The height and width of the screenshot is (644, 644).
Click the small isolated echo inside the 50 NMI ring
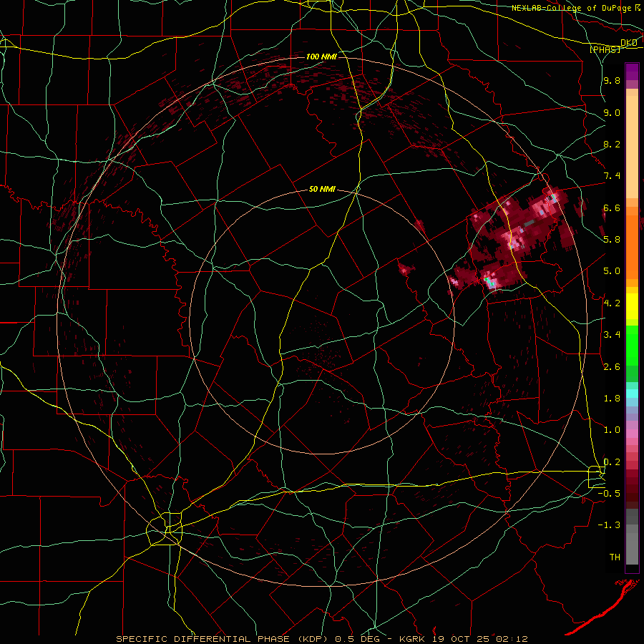[406, 269]
